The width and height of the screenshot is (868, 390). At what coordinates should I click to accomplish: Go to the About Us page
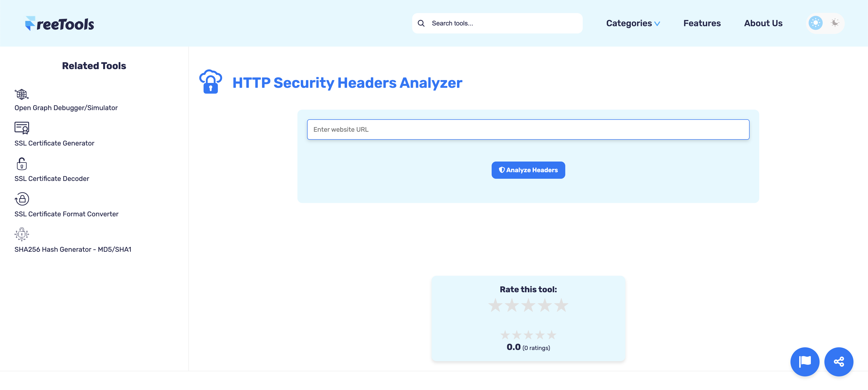pos(763,23)
